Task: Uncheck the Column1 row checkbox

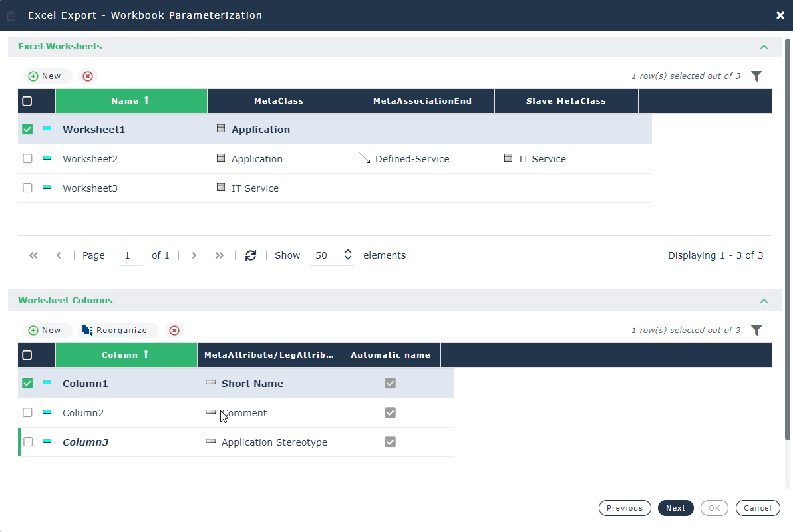Action: (27, 384)
